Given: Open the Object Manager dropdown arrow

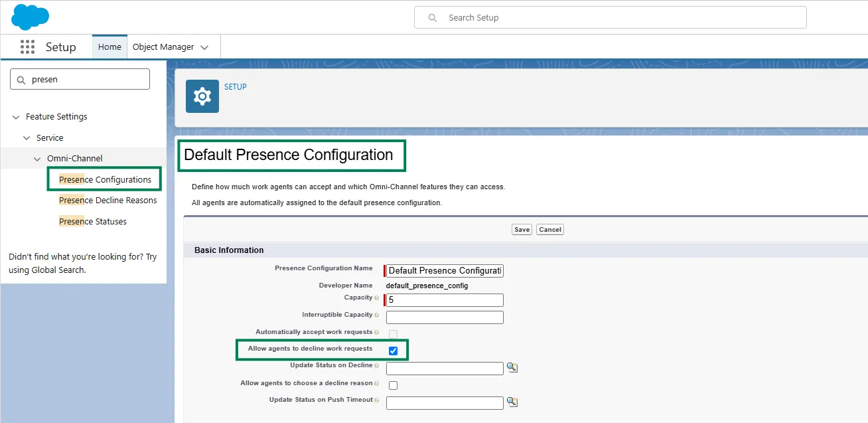Looking at the screenshot, I should tap(204, 47).
